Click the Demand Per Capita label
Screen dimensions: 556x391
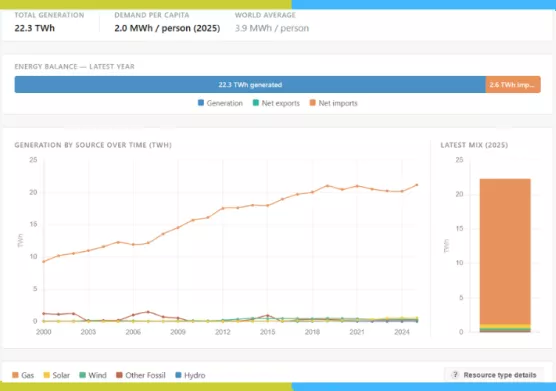click(152, 15)
